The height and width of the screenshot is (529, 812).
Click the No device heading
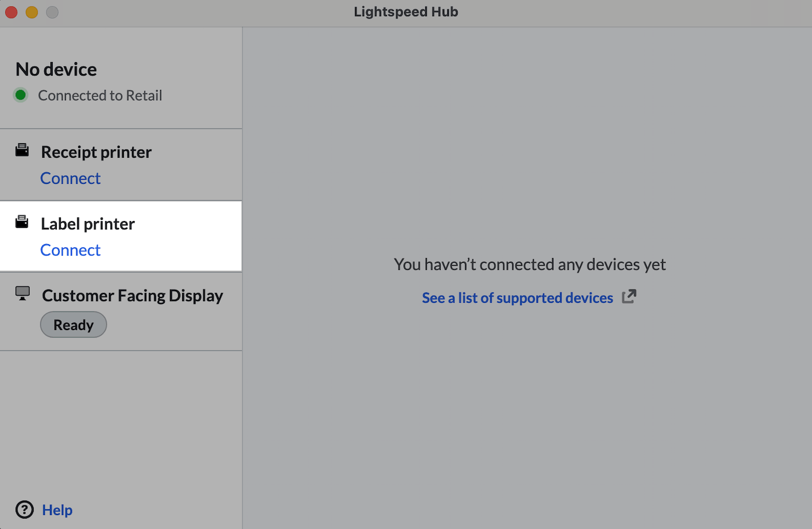click(x=56, y=69)
